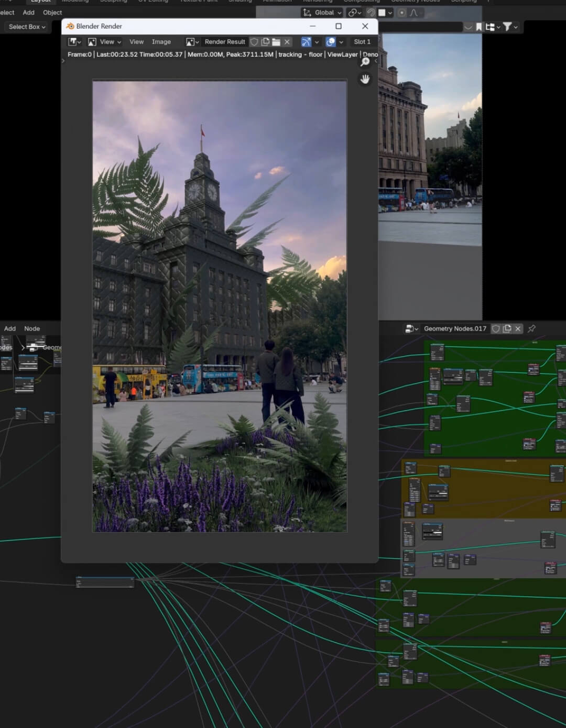Screen dimensions: 566x728
Task: Open the Slot 1 render slot selector
Action: coord(362,42)
